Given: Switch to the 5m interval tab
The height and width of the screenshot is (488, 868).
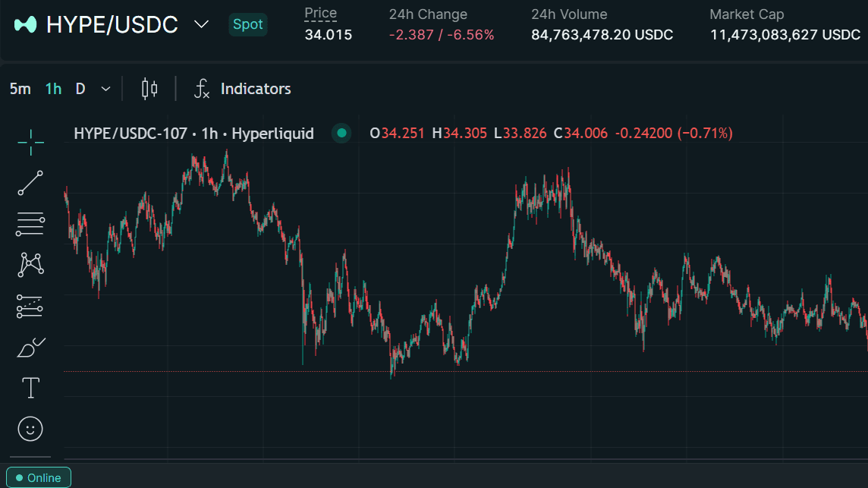Looking at the screenshot, I should [x=20, y=88].
